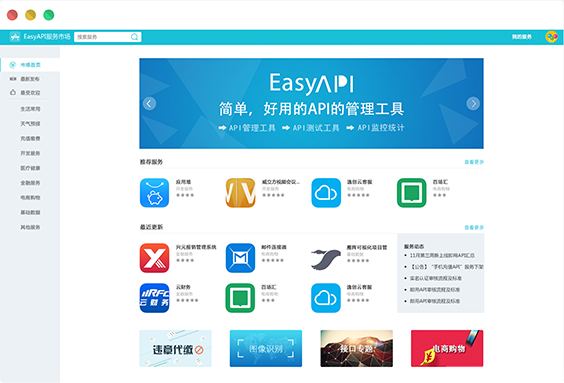This screenshot has height=383, width=564.
Task: Click the EasyAPI logo icon in header
Action: point(15,37)
